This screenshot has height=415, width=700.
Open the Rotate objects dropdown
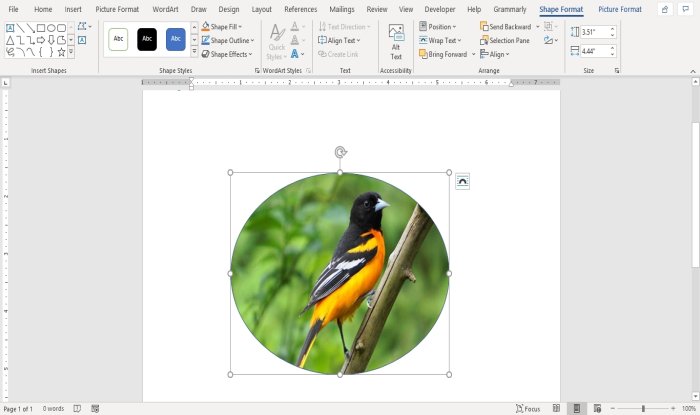coord(551,41)
